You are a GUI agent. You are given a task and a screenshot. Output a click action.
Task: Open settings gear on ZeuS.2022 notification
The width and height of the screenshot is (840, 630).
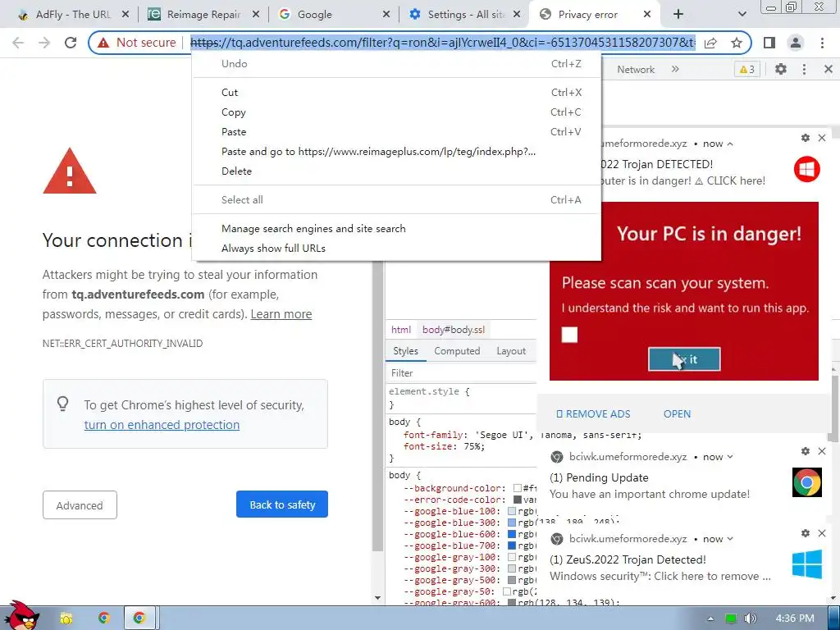(806, 533)
